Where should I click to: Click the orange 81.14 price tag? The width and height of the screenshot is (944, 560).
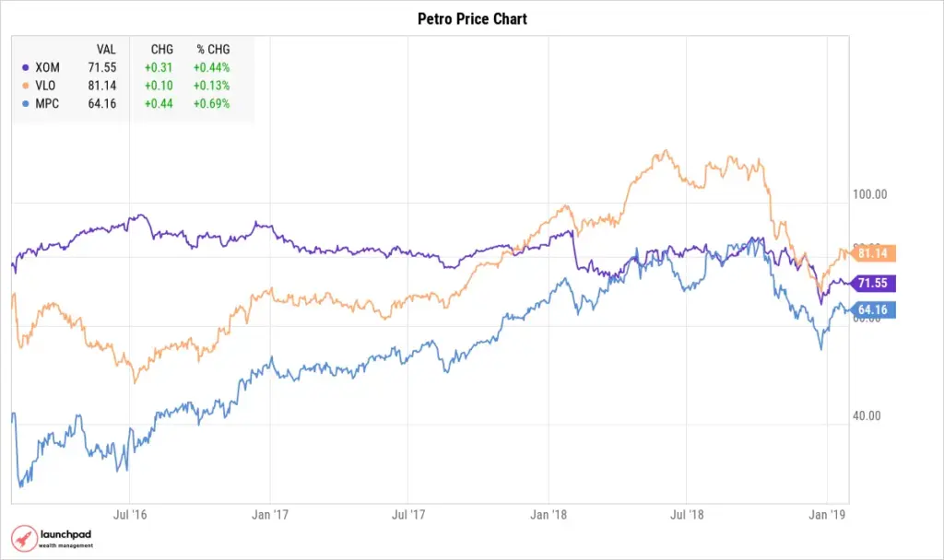(x=872, y=253)
